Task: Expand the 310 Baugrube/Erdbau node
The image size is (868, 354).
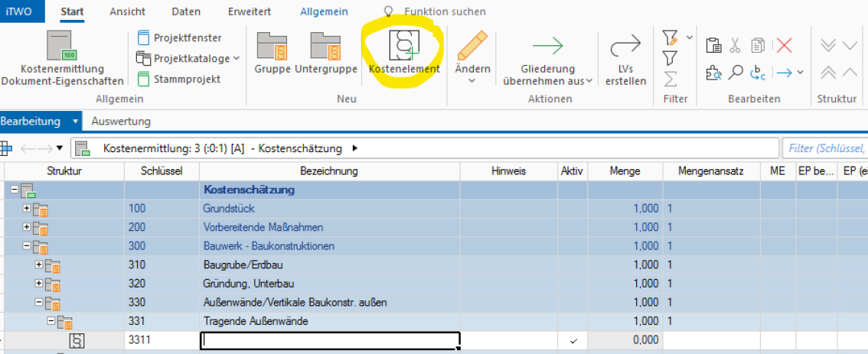Action: click(x=39, y=265)
